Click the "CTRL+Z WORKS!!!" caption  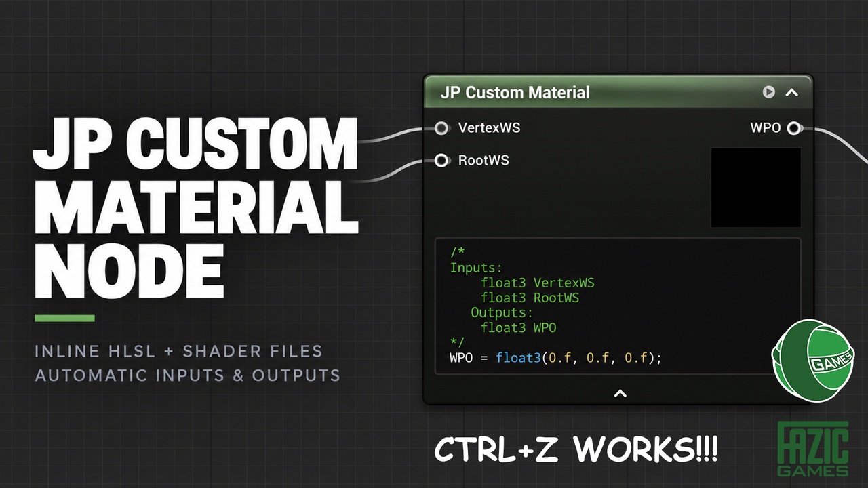pyautogui.click(x=576, y=449)
